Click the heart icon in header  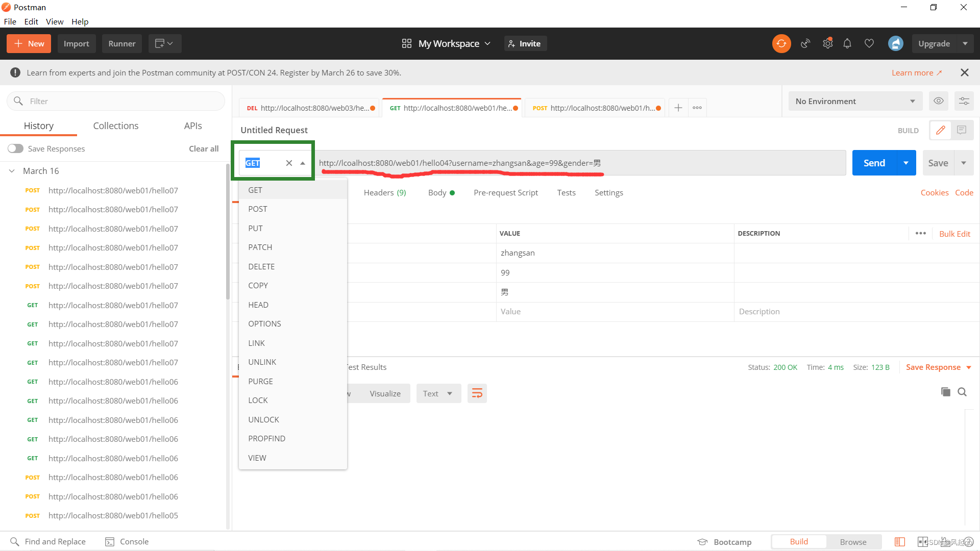click(x=869, y=44)
